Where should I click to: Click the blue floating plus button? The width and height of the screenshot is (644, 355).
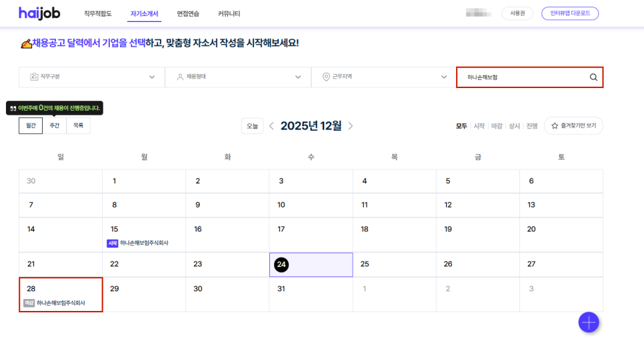pos(588,322)
